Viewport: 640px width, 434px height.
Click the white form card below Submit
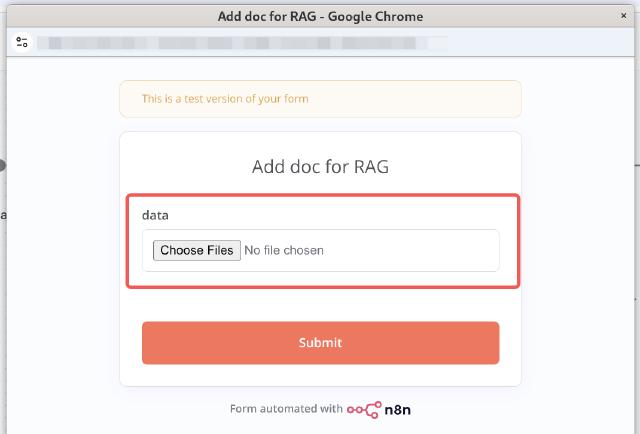[x=320, y=375]
